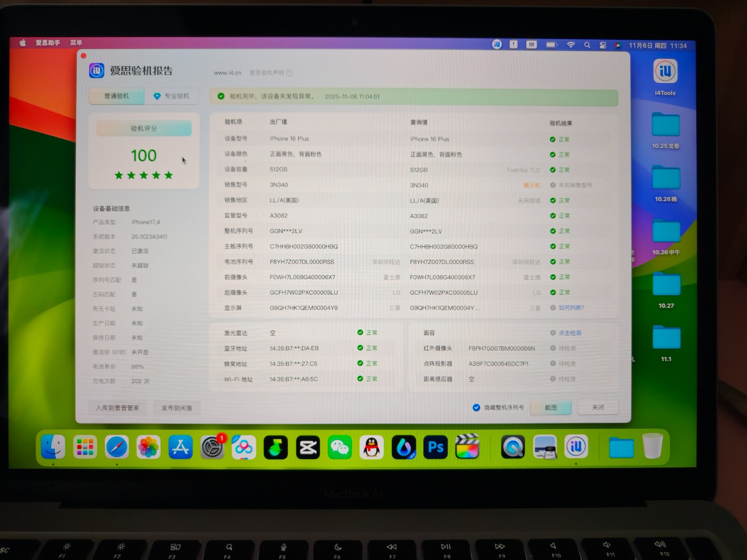This screenshot has height=560, width=747.
Task: Switch to the 普通验机 tab
Action: click(x=117, y=96)
